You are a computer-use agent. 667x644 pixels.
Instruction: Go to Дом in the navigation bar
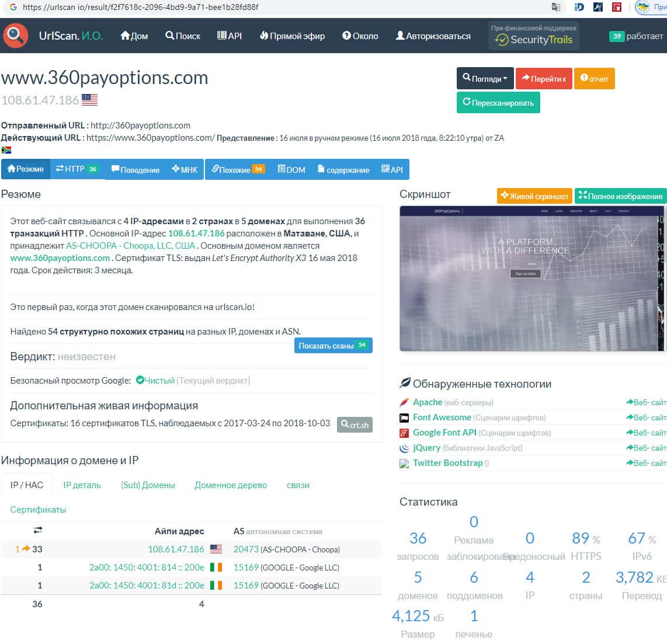[x=134, y=36]
